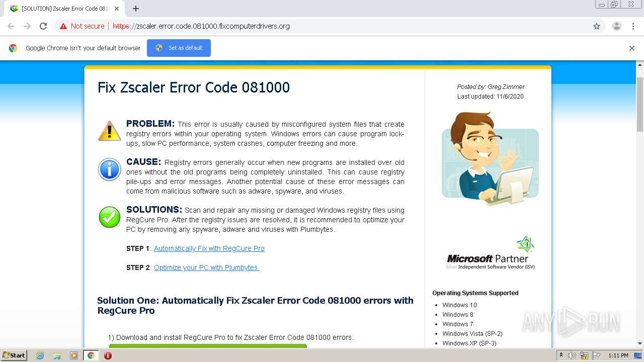Click the bold 'CAUSE:' label
The height and width of the screenshot is (362, 644).
click(143, 162)
